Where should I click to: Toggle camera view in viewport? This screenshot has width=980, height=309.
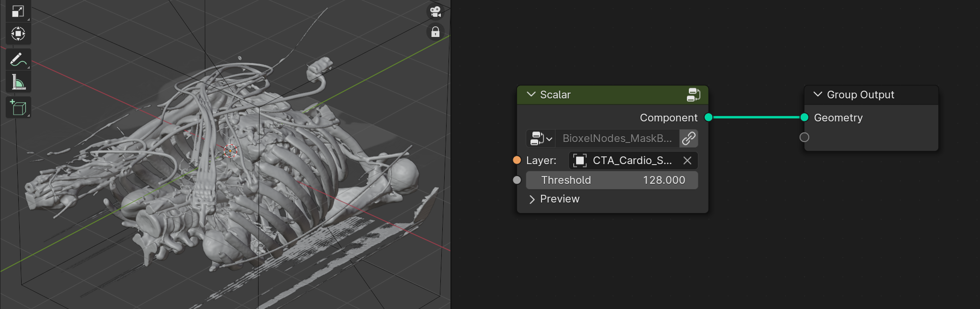[x=435, y=12]
